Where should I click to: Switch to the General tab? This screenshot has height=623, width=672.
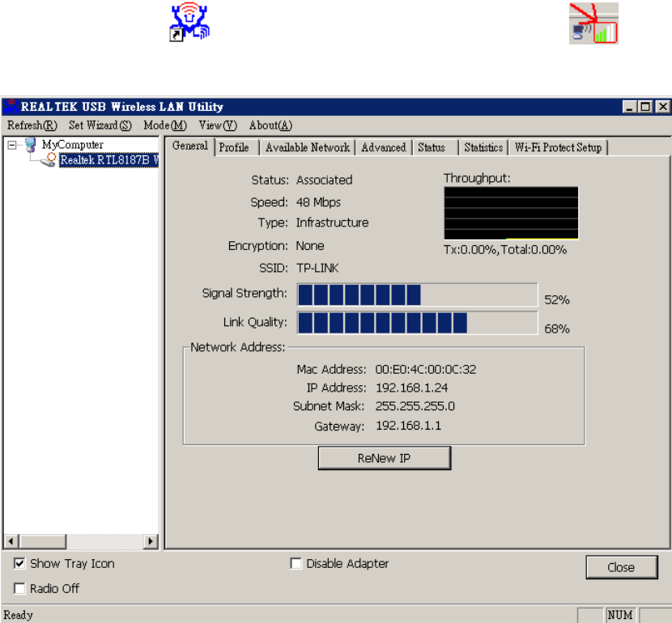(x=189, y=146)
